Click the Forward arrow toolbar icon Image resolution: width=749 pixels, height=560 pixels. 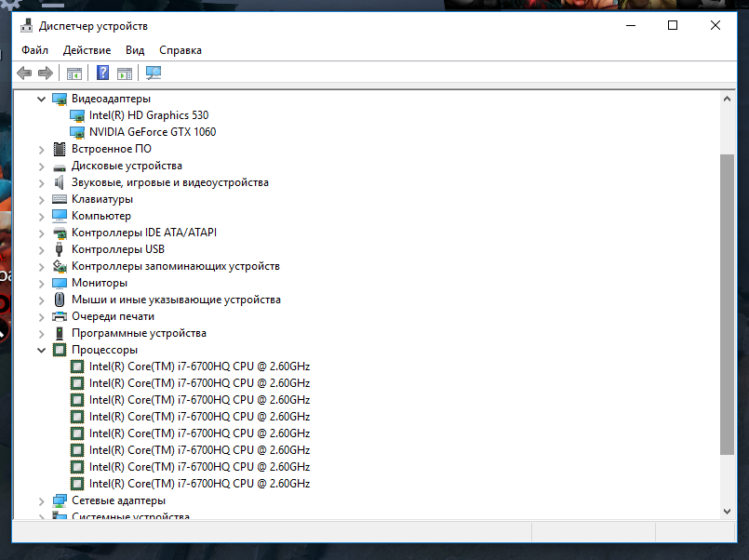click(x=45, y=73)
